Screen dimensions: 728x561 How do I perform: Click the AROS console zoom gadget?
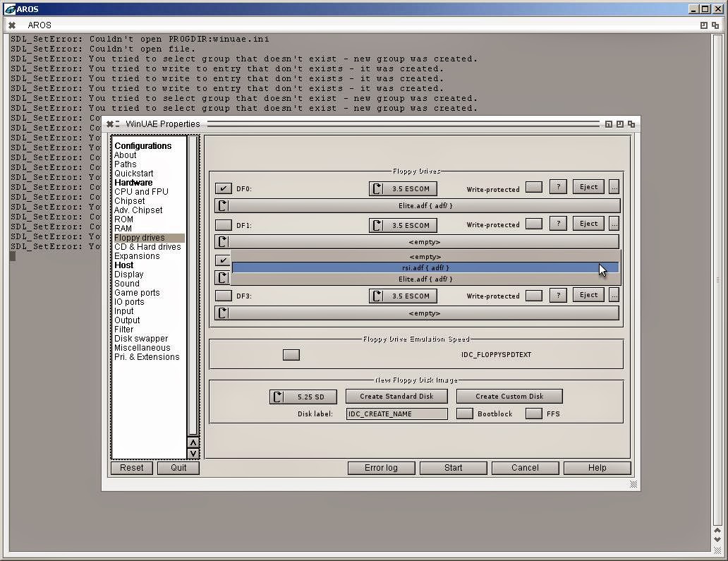click(x=704, y=25)
